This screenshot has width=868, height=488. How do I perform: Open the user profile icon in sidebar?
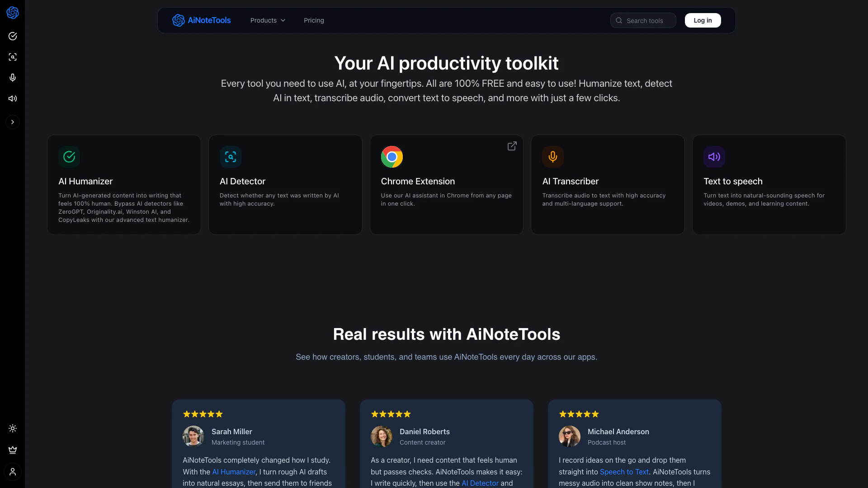point(13,472)
